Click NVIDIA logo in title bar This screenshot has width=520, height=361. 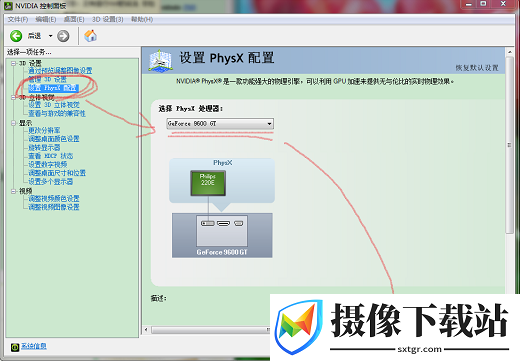(8, 6)
